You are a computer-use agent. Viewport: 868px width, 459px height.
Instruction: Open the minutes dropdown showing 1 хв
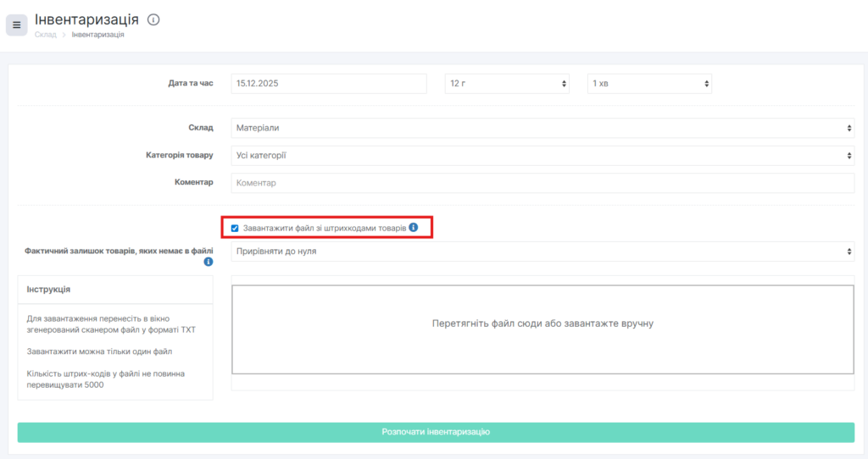(649, 84)
